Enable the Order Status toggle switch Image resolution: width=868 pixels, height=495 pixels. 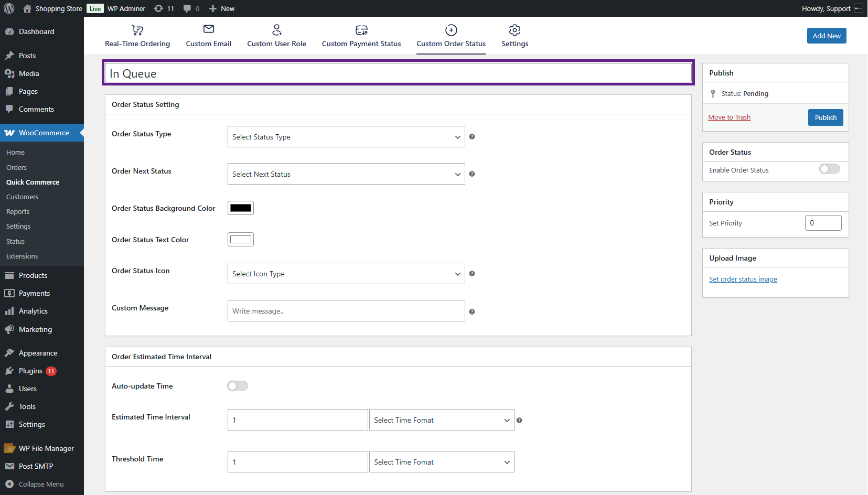point(829,169)
